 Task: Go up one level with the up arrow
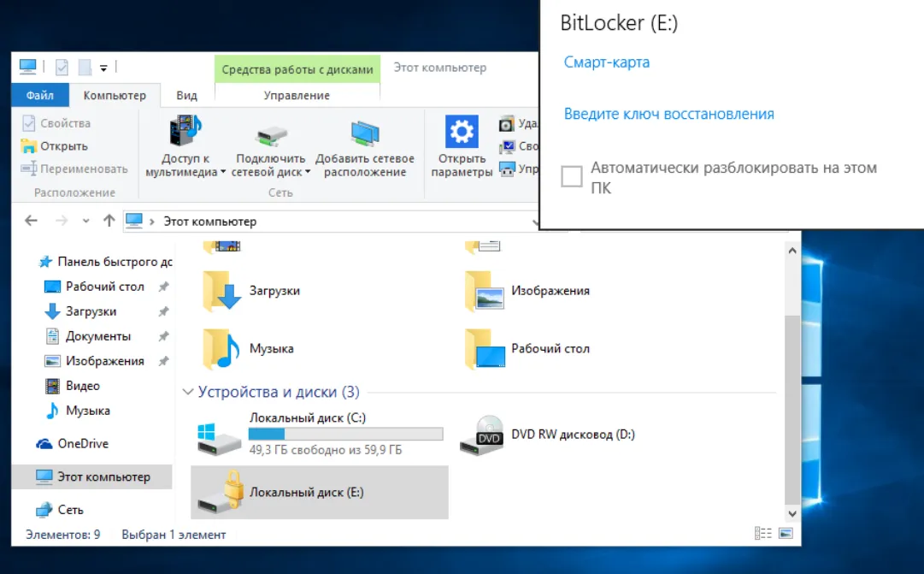click(x=109, y=221)
